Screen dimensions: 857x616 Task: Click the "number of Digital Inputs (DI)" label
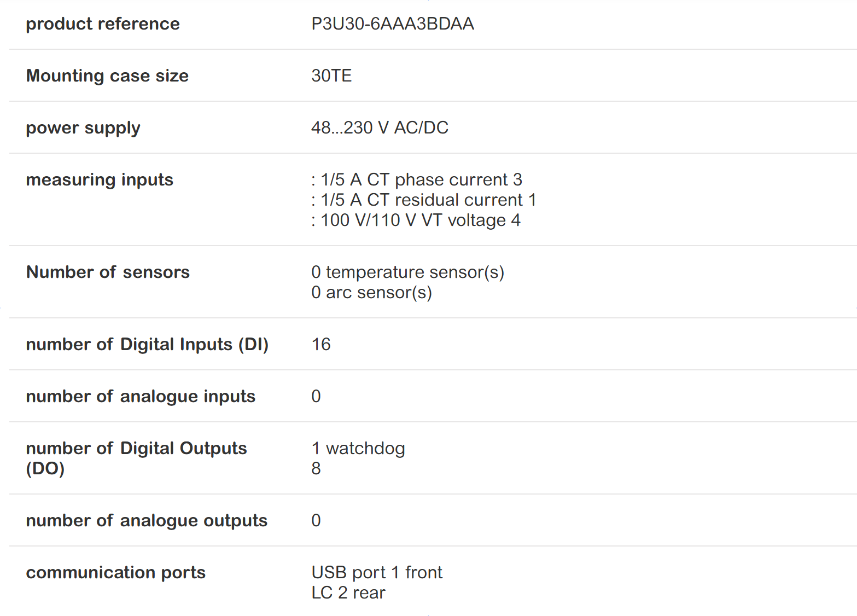pos(147,344)
